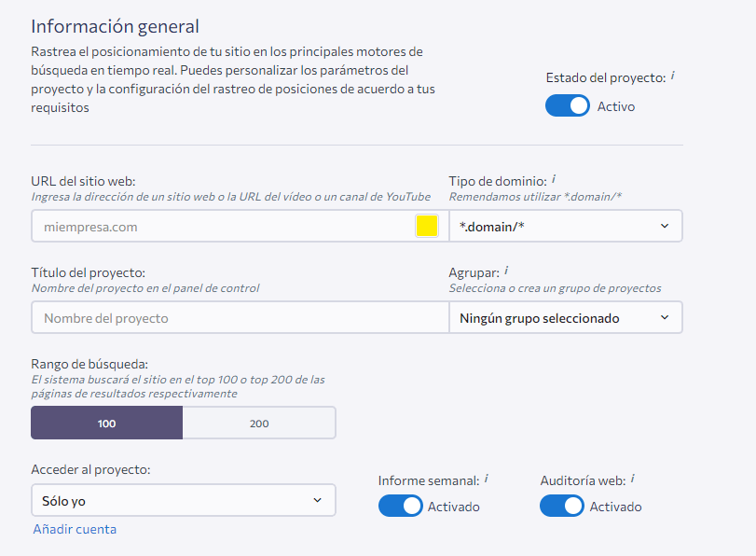756x556 pixels.
Task: Switch search range to 200
Action: coord(259,424)
